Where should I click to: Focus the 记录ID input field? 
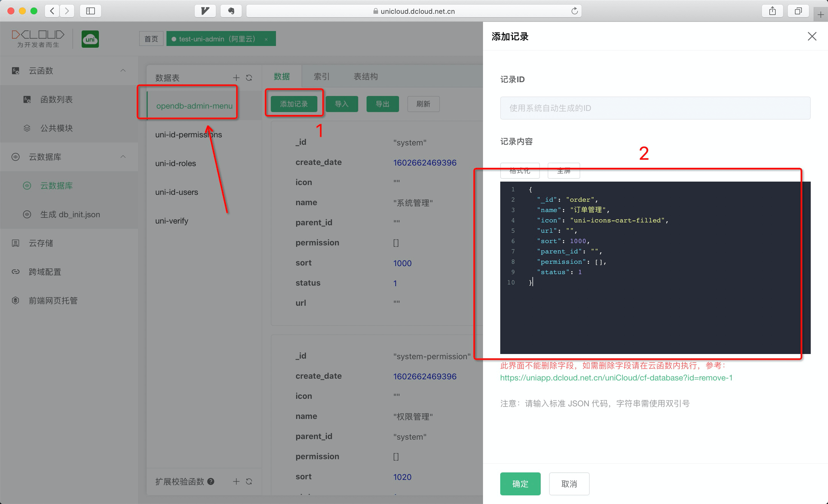tap(655, 108)
